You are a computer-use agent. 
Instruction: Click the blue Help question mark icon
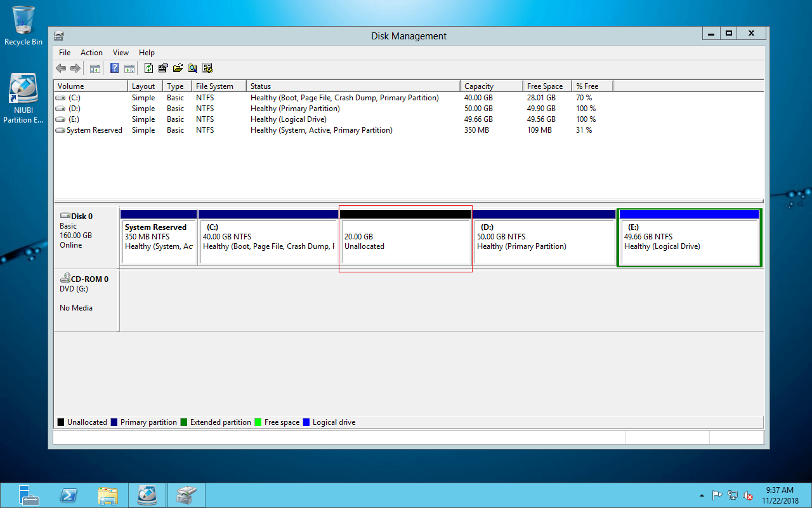tap(115, 69)
